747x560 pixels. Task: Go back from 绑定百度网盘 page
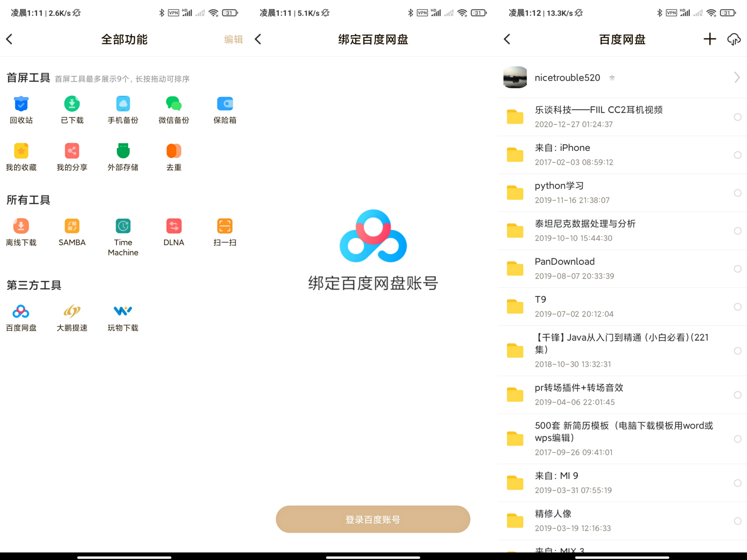(x=258, y=39)
